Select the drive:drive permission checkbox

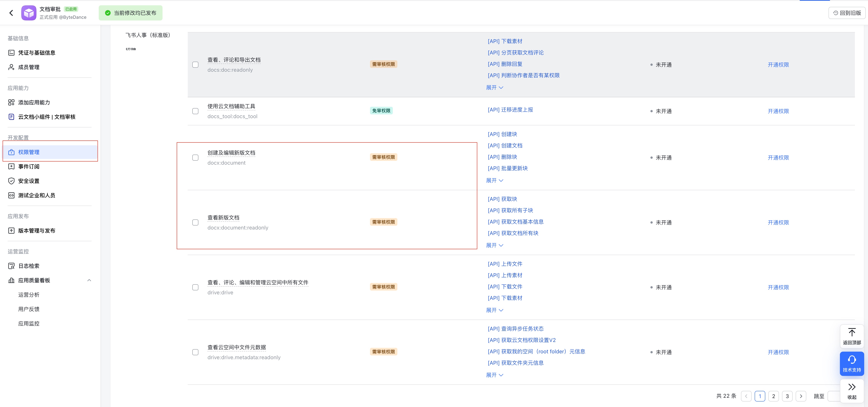[x=195, y=287]
